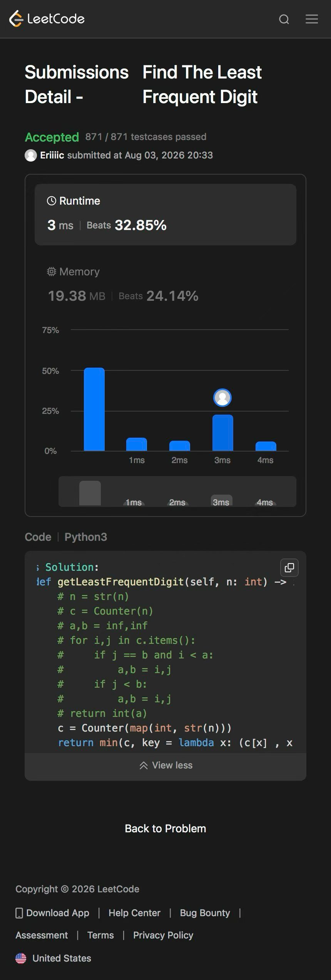Collapse code with View less
Viewport: 331px width, 980px height.
[x=165, y=765]
